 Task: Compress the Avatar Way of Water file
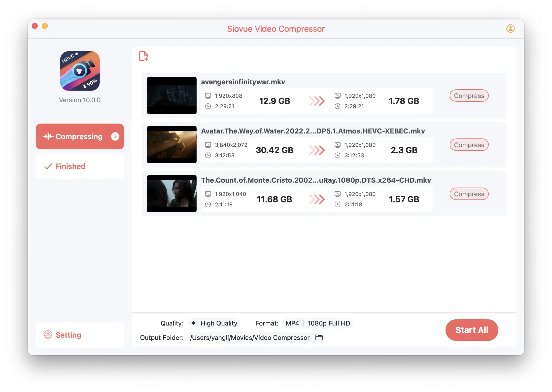469,145
